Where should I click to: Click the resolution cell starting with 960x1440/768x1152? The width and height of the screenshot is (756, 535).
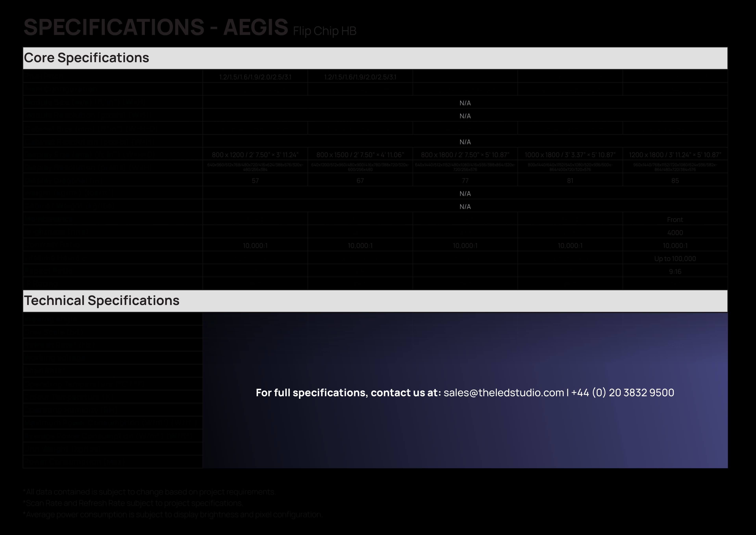[675, 167]
